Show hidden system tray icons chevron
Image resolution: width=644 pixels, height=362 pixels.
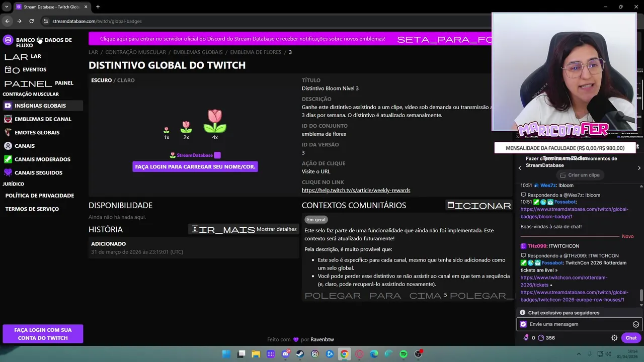[579, 354]
